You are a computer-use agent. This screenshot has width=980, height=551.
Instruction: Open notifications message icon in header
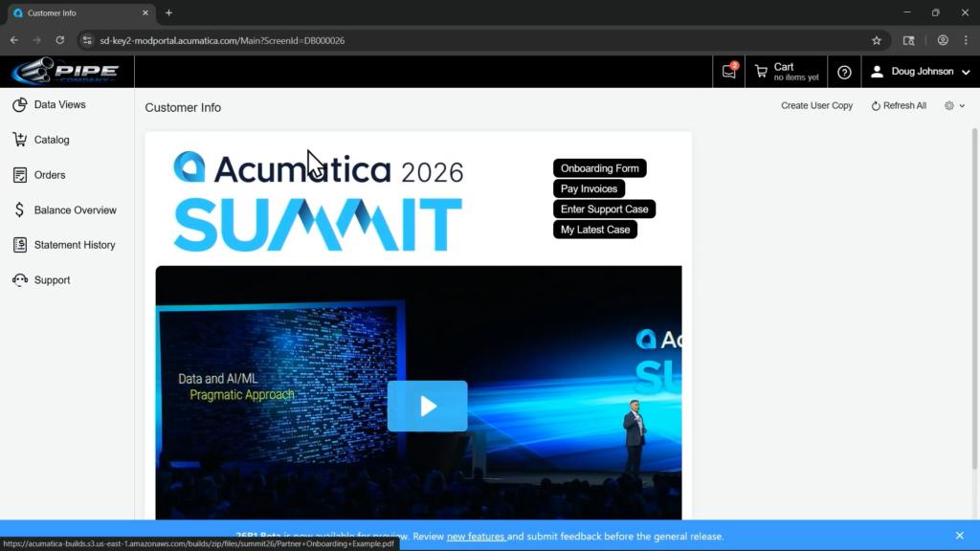click(729, 72)
